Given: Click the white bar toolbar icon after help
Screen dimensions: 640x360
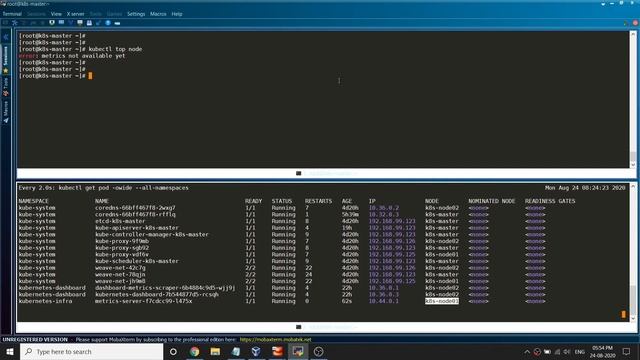Looking at the screenshot, I should click(117, 23).
